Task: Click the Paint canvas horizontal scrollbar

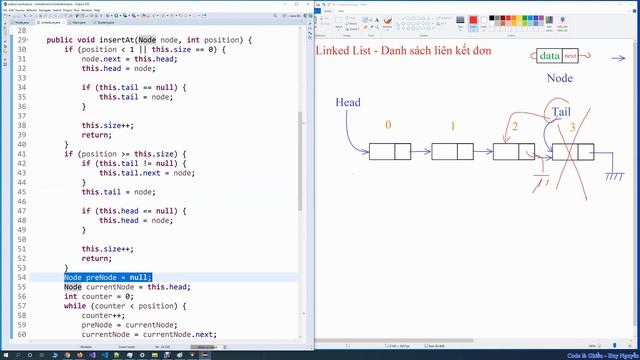Action: click(394, 340)
